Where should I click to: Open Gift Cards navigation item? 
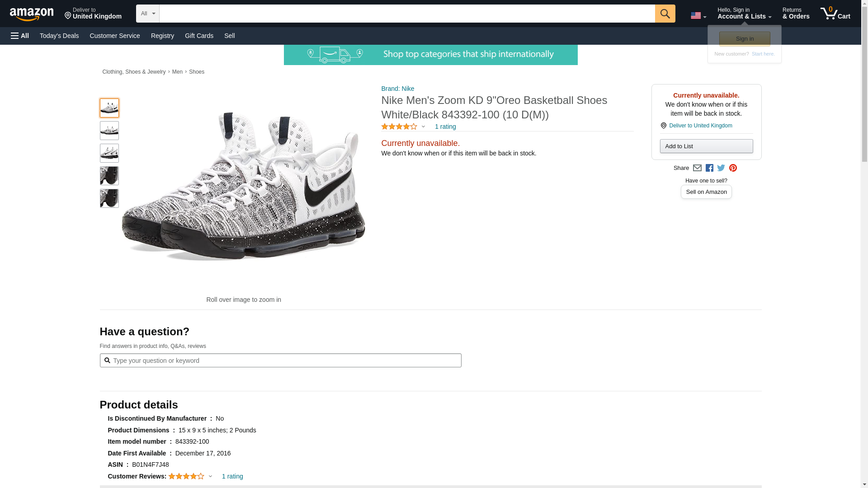click(199, 36)
